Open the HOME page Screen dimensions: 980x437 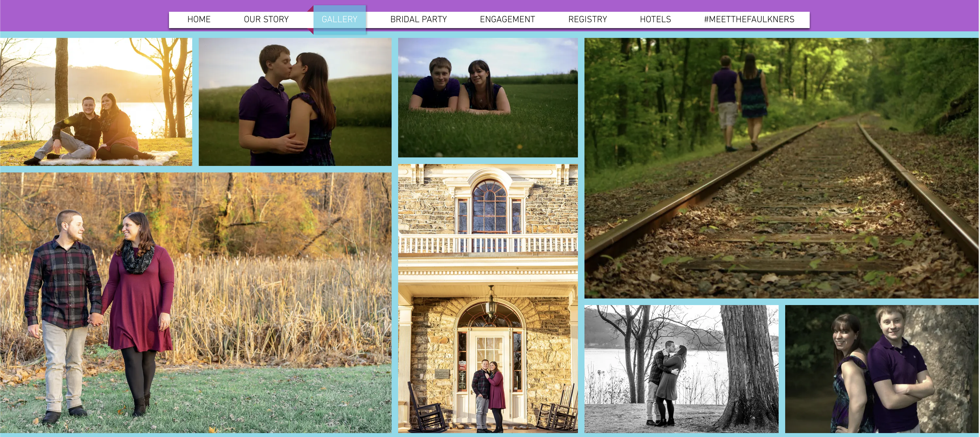[x=199, y=19]
